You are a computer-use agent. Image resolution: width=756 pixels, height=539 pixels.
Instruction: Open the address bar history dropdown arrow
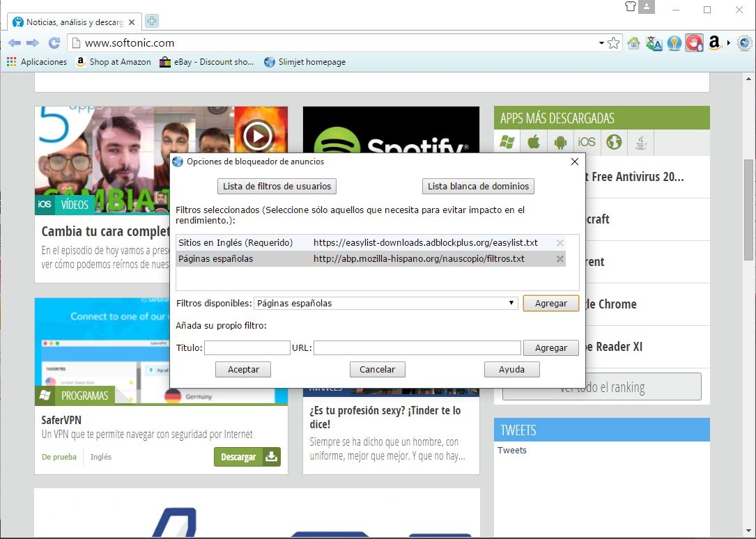[601, 43]
